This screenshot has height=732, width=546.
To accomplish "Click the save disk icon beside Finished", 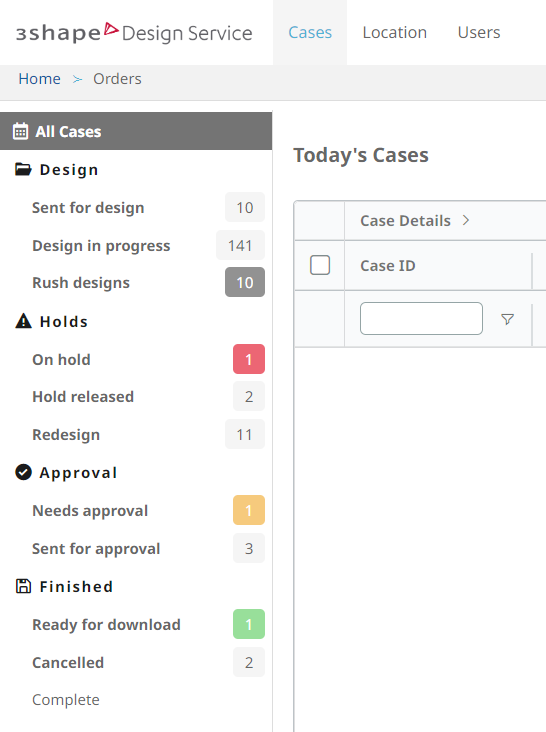I will (x=23, y=586).
